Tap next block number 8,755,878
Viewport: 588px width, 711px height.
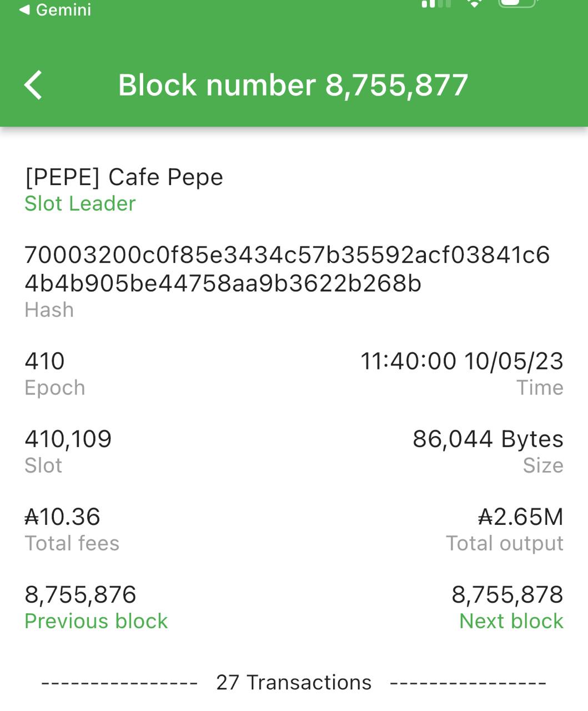point(507,595)
